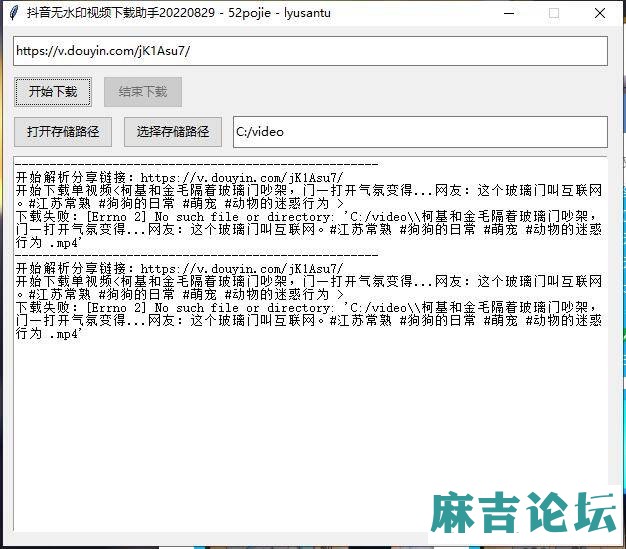The height and width of the screenshot is (549, 626).
Task: Focus the douyin share URL input field
Action: pos(310,51)
